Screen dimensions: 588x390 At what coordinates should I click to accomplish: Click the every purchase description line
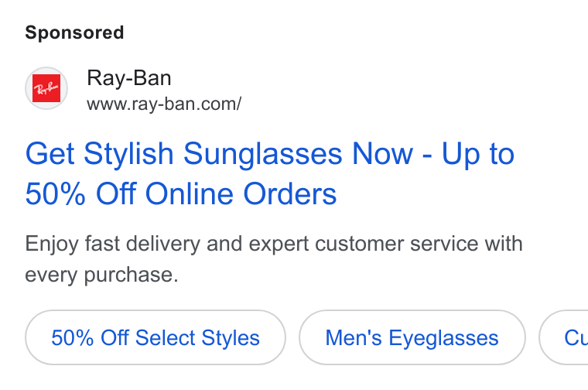pos(101,275)
